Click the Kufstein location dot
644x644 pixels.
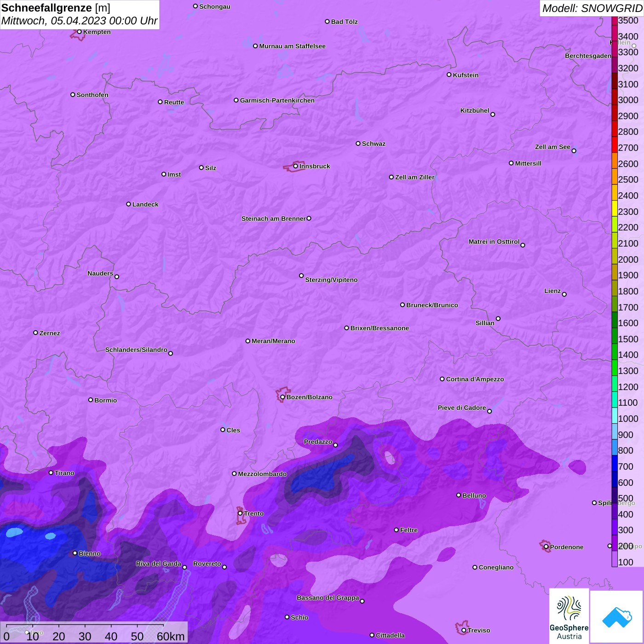(449, 75)
